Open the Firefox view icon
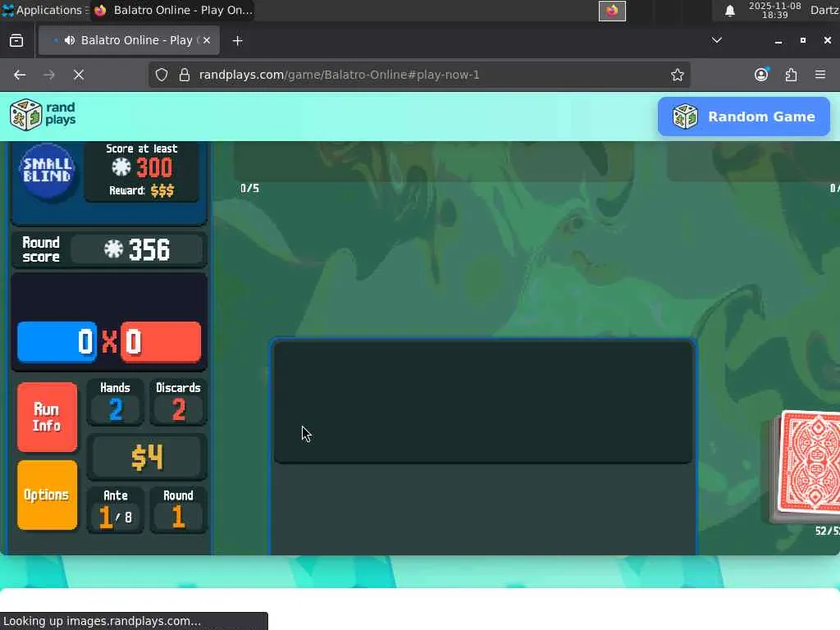 click(16, 41)
